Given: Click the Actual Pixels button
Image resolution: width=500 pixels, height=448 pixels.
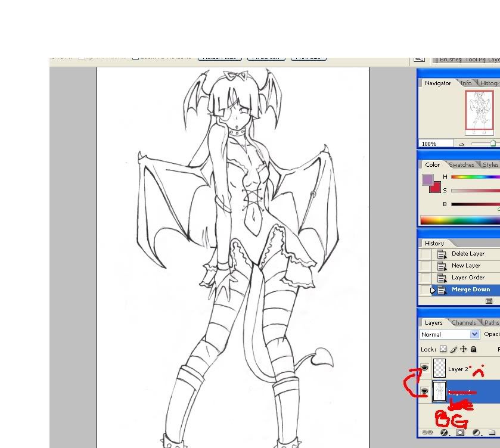Looking at the screenshot, I should (220, 58).
